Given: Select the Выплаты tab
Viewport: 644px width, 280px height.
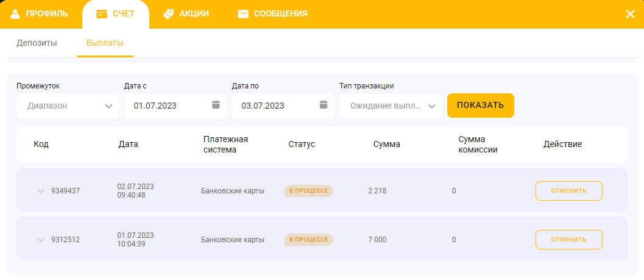Looking at the screenshot, I should [105, 43].
